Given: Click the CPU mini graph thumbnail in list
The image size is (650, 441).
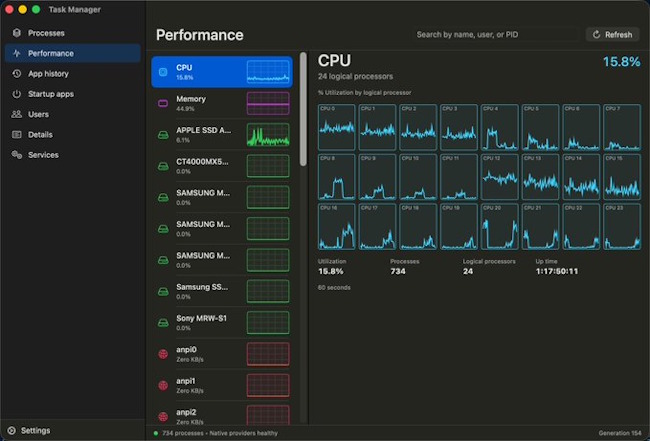Looking at the screenshot, I should (268, 72).
